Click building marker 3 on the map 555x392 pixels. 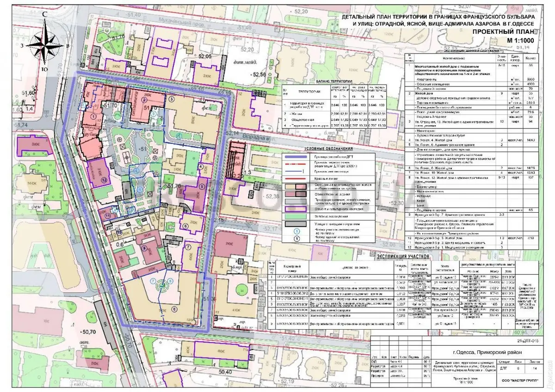coord(171,98)
